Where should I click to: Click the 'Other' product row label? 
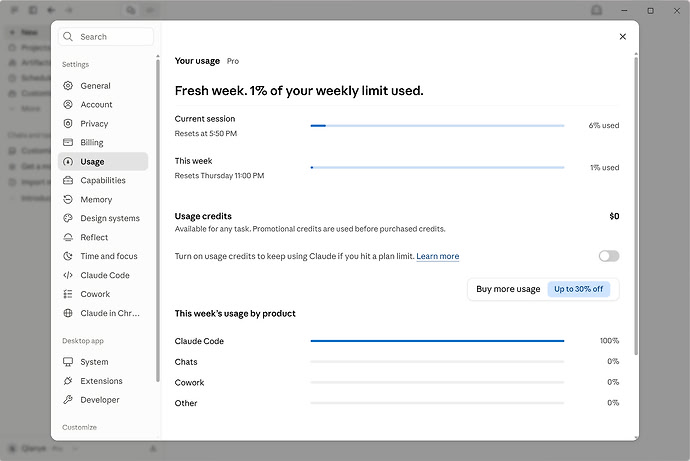(186, 403)
